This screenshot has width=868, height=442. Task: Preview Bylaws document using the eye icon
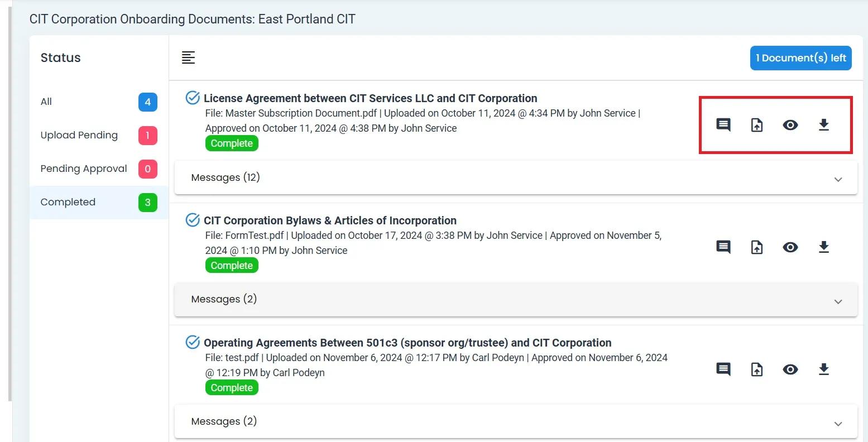pos(790,247)
